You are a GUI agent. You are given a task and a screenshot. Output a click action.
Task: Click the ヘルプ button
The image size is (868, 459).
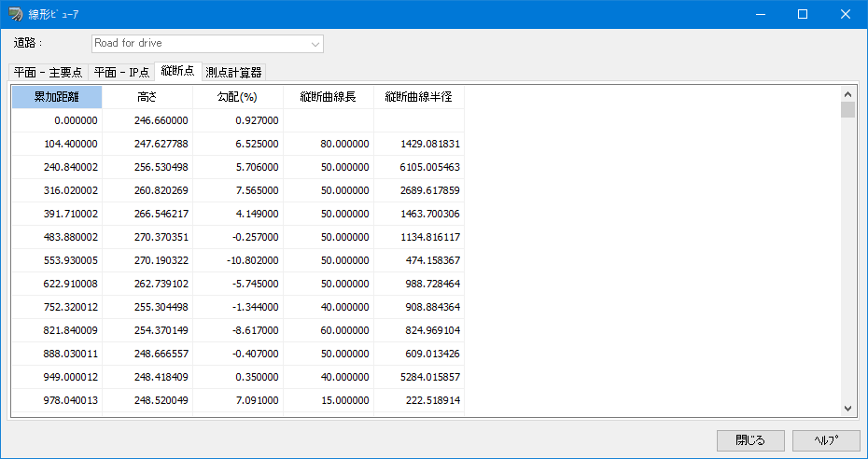tap(826, 440)
